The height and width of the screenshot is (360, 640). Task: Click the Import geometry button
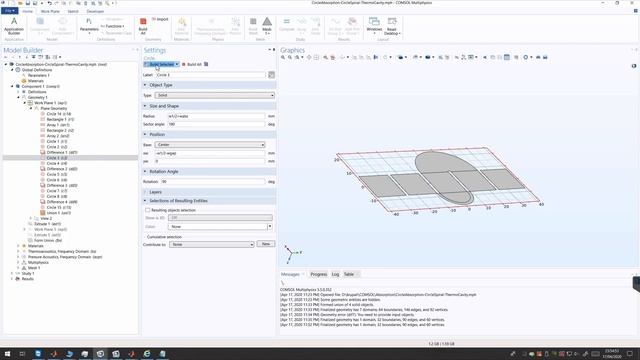[x=160, y=19]
